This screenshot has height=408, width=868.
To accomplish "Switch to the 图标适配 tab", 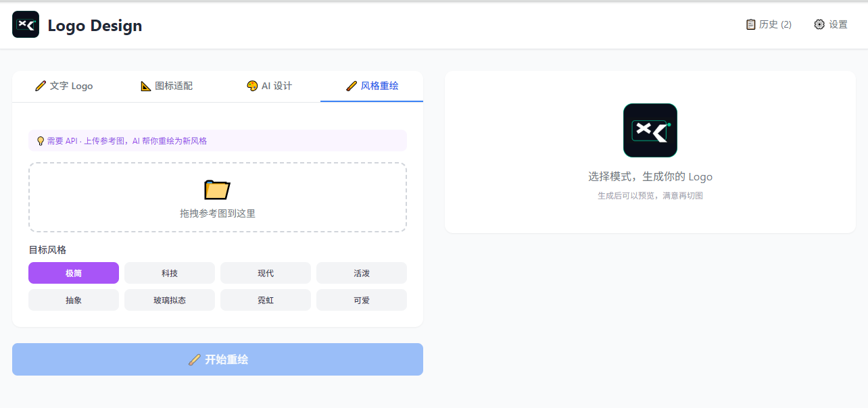I will (x=167, y=86).
